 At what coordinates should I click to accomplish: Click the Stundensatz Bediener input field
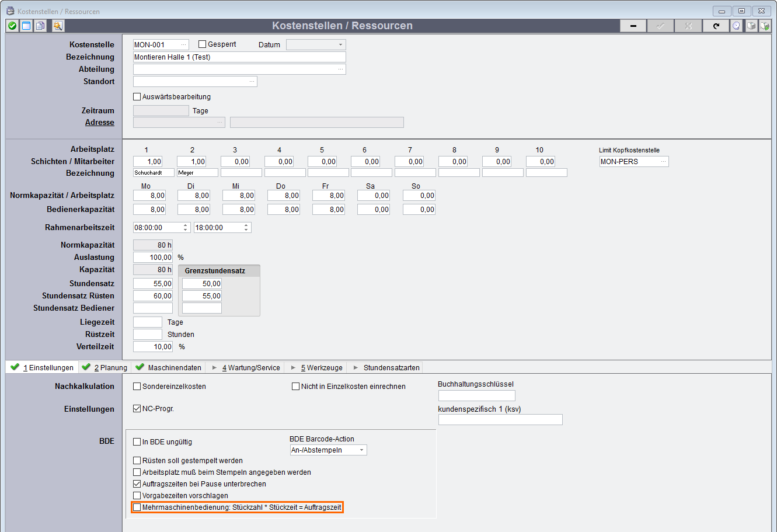153,308
